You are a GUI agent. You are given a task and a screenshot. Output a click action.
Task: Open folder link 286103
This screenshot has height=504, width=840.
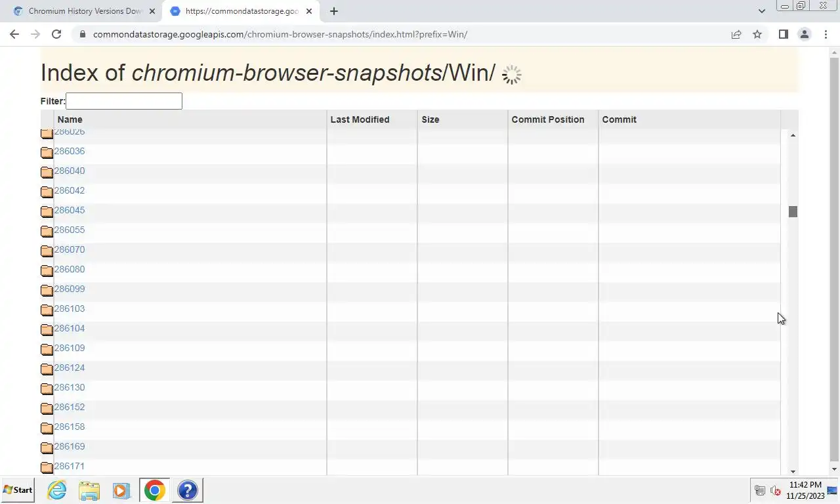(70, 308)
